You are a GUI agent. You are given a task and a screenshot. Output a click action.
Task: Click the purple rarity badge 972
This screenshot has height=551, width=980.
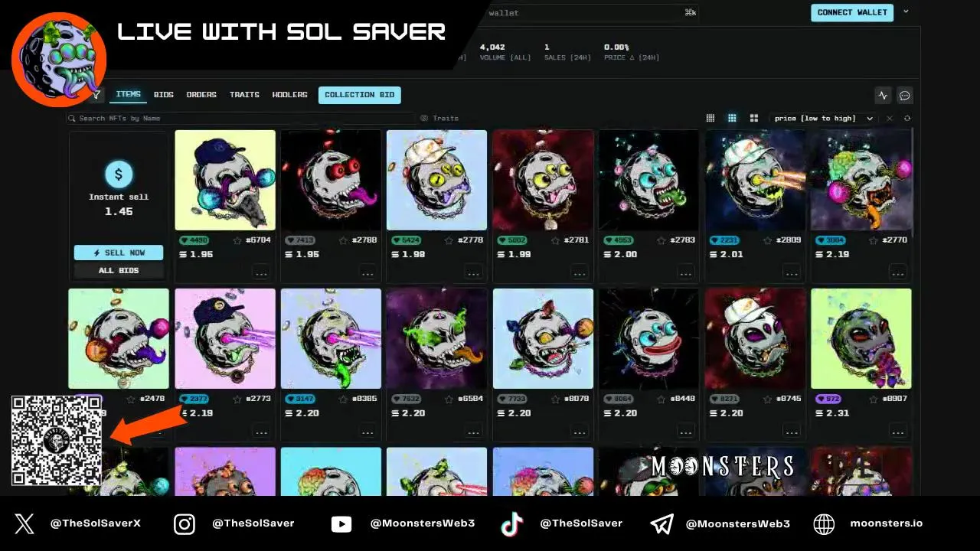(x=828, y=399)
